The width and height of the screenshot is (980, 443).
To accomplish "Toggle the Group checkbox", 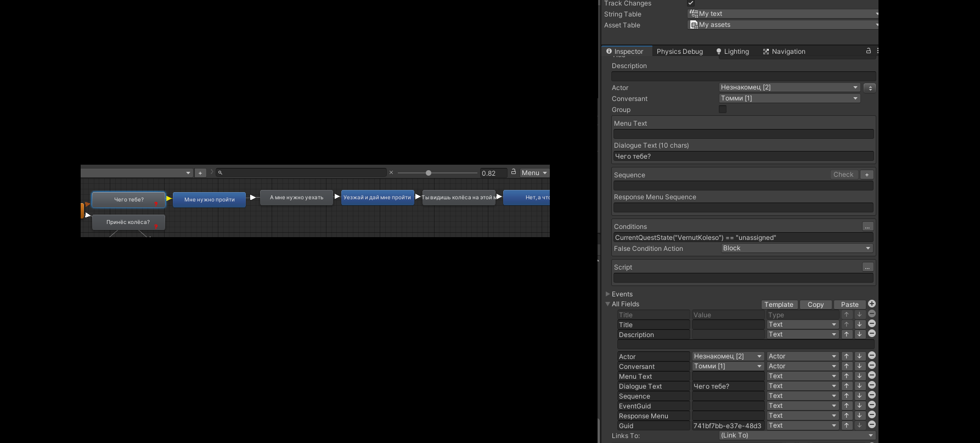I will click(723, 109).
